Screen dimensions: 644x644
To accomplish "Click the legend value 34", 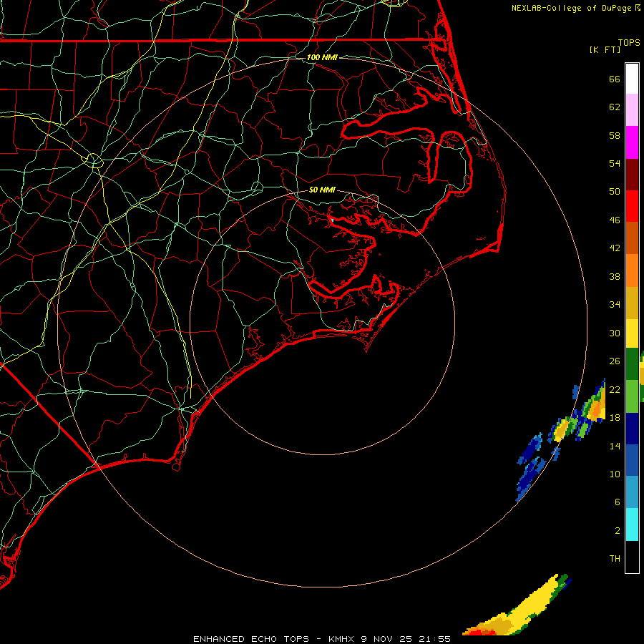I will [615, 305].
